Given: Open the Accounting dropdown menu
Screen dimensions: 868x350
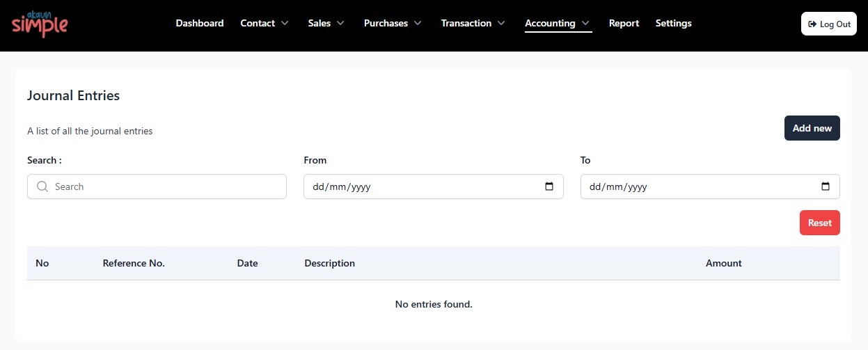Looking at the screenshot, I should point(558,23).
